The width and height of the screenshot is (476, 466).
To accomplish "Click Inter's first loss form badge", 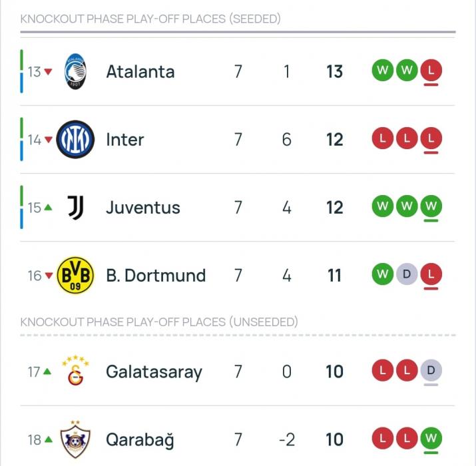I will (x=382, y=138).
